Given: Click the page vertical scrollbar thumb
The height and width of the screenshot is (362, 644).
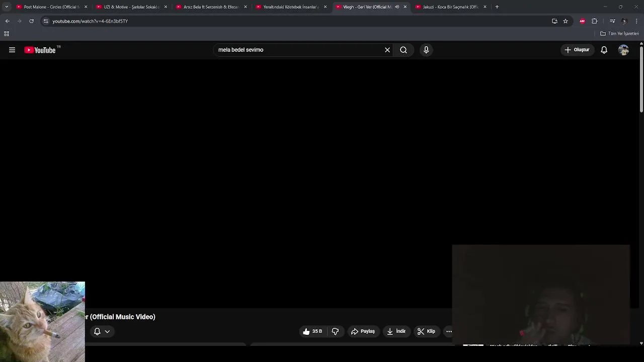Looking at the screenshot, I should click(x=641, y=78).
